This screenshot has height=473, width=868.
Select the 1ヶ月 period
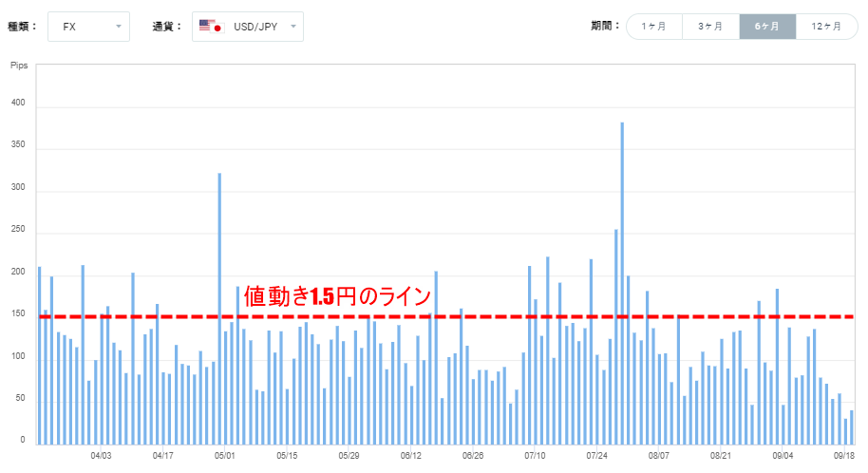tap(653, 27)
